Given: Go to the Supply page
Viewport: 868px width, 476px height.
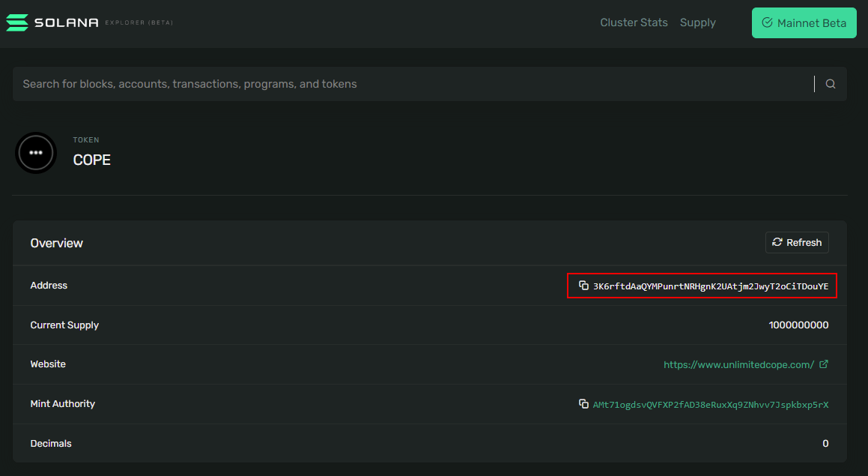Looking at the screenshot, I should tap(697, 22).
